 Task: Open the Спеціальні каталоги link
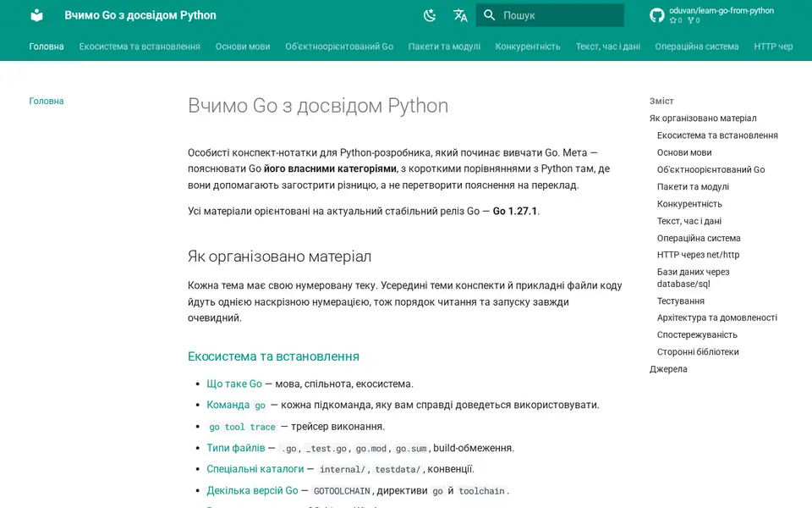(255, 469)
